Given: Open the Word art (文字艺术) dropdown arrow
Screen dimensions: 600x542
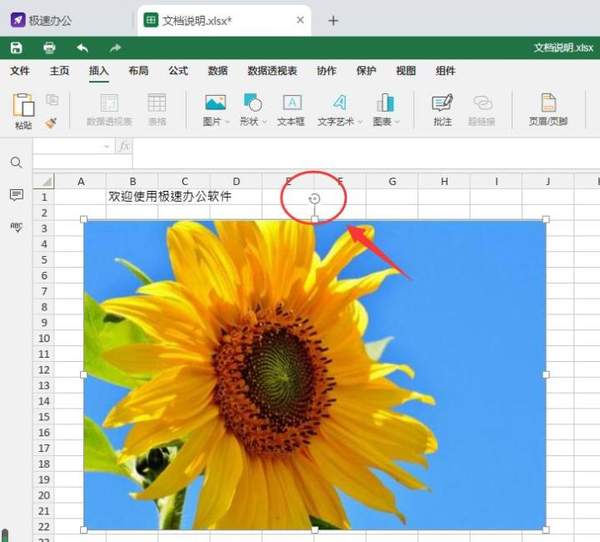Looking at the screenshot, I should click(x=360, y=122).
